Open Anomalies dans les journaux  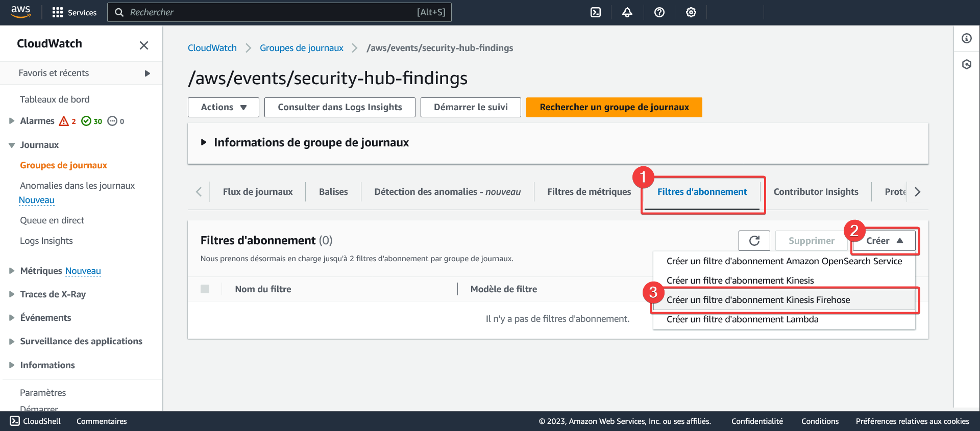click(77, 186)
